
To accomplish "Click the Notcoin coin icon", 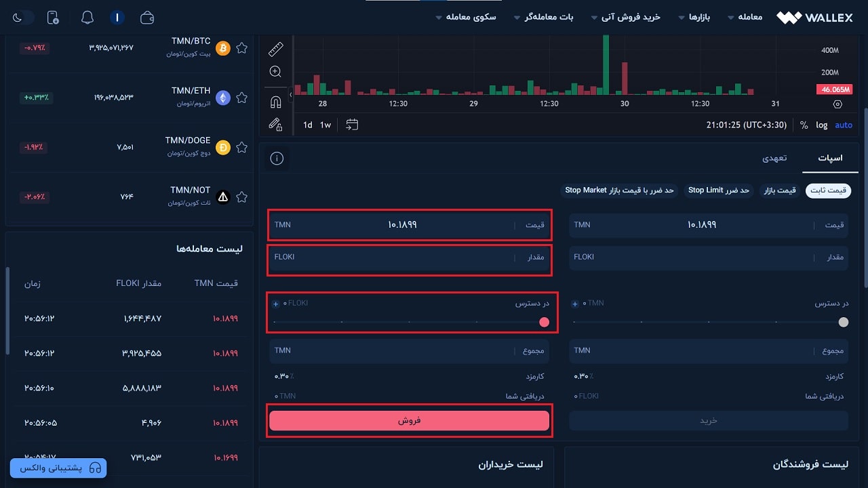I will [x=223, y=197].
